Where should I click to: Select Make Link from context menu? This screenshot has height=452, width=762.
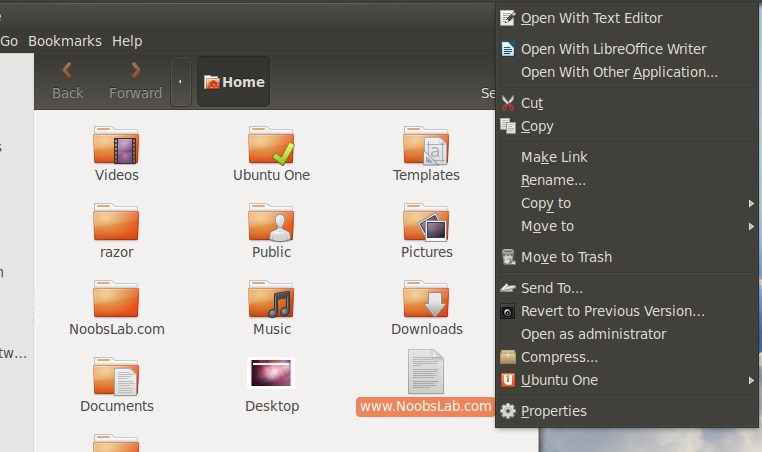click(627, 157)
